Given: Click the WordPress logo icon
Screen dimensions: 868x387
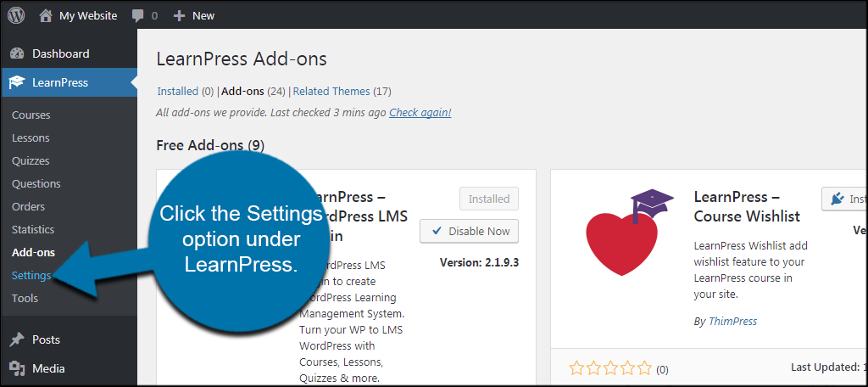Looking at the screenshot, I should point(16,15).
